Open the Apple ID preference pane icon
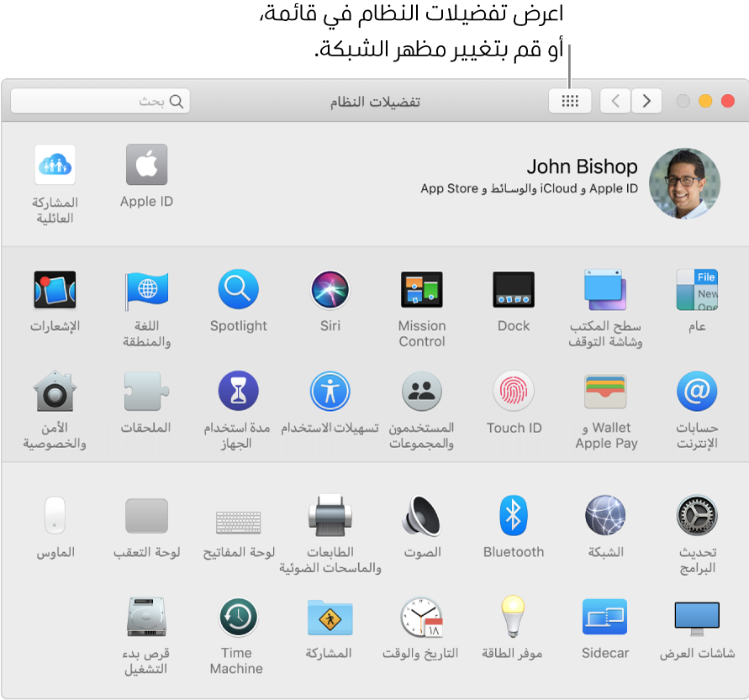 pyautogui.click(x=146, y=165)
